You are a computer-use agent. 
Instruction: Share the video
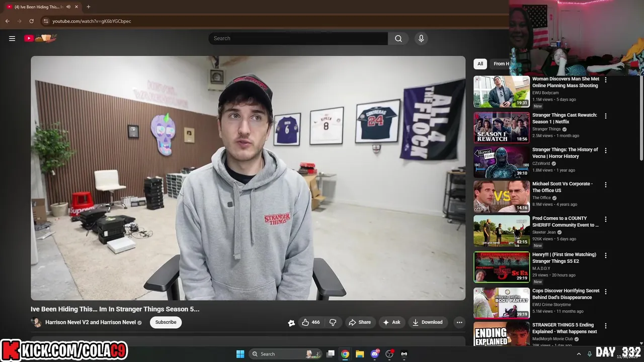click(x=359, y=322)
